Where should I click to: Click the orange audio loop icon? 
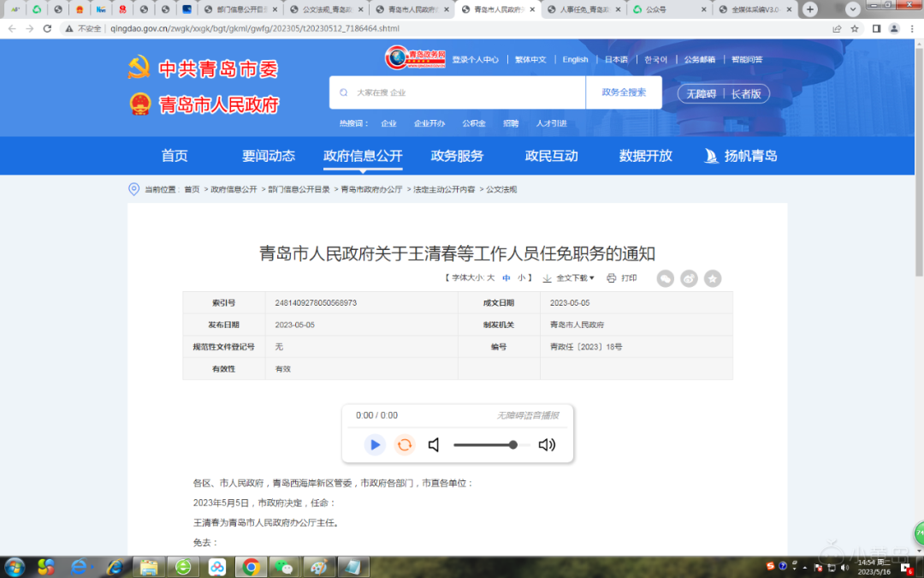405,444
